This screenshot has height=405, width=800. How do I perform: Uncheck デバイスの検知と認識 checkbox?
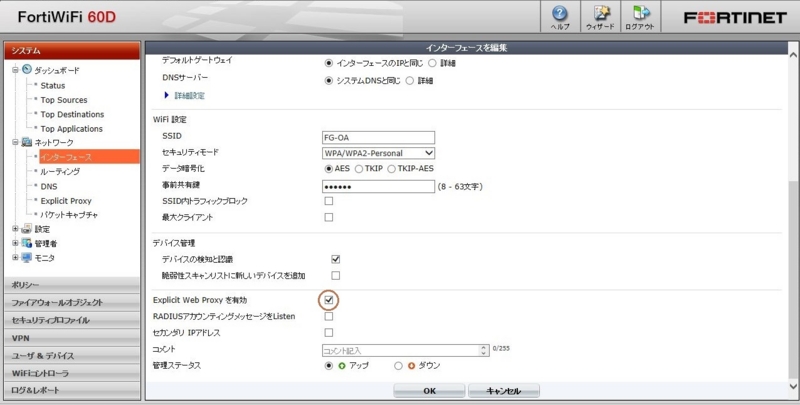click(335, 259)
